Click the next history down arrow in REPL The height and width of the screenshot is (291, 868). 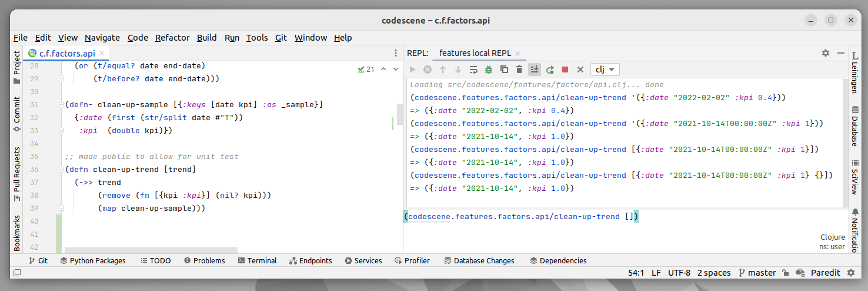tap(458, 70)
